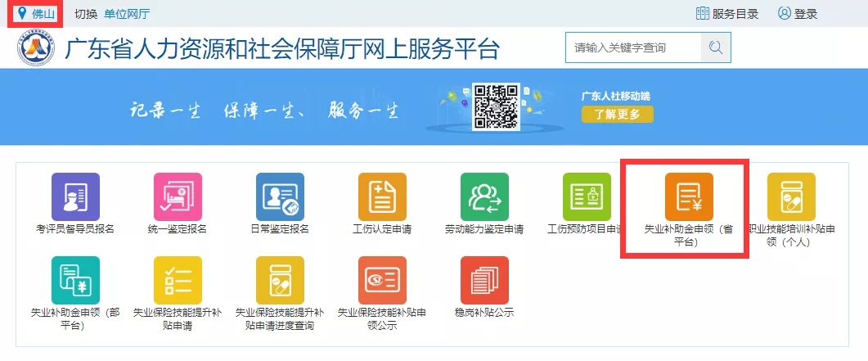The height and width of the screenshot is (361, 868).
Task: Focus the keyword search input field
Action: 633,47
